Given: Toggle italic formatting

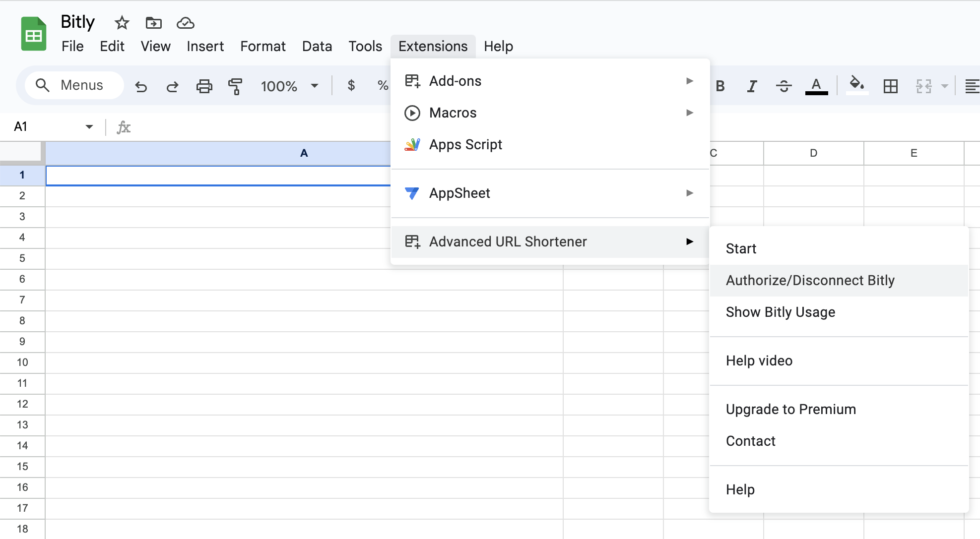Looking at the screenshot, I should (x=752, y=86).
